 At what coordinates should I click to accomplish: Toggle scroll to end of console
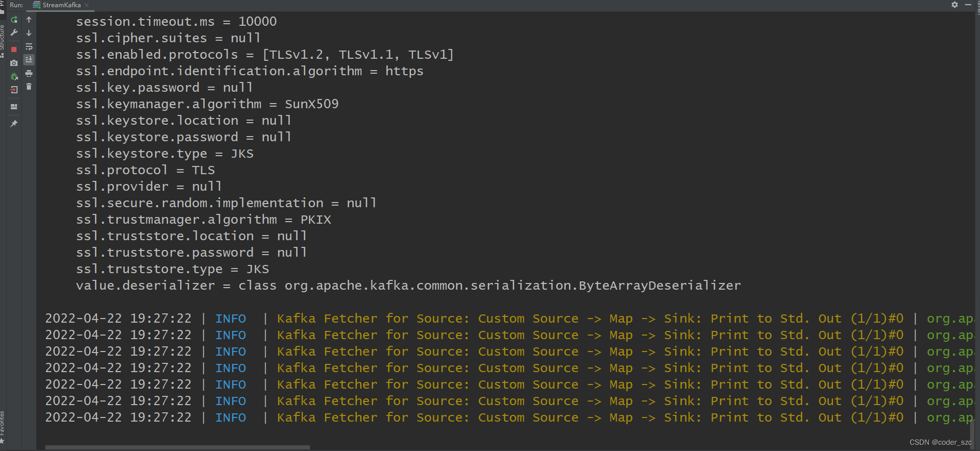tap(29, 60)
